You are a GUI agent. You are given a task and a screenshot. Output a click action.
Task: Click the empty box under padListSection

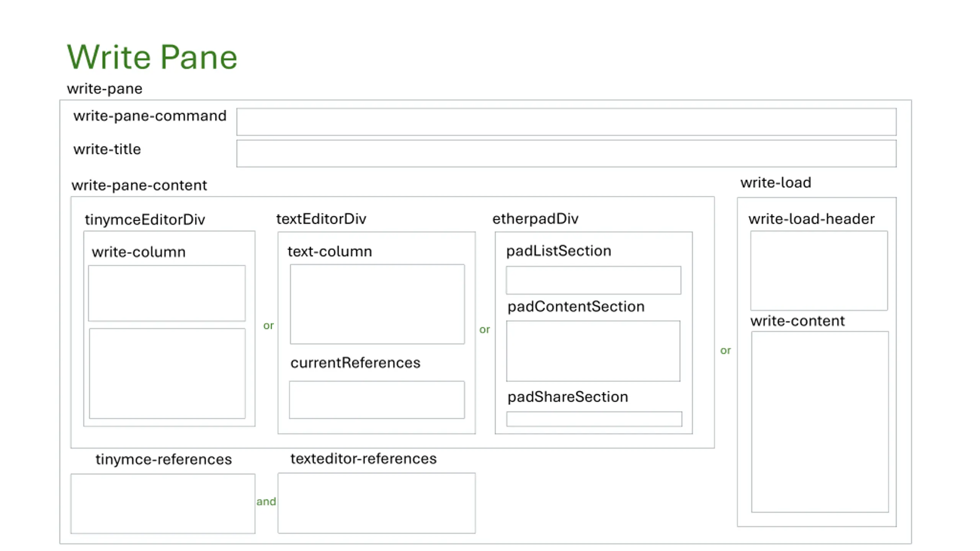pyautogui.click(x=593, y=280)
